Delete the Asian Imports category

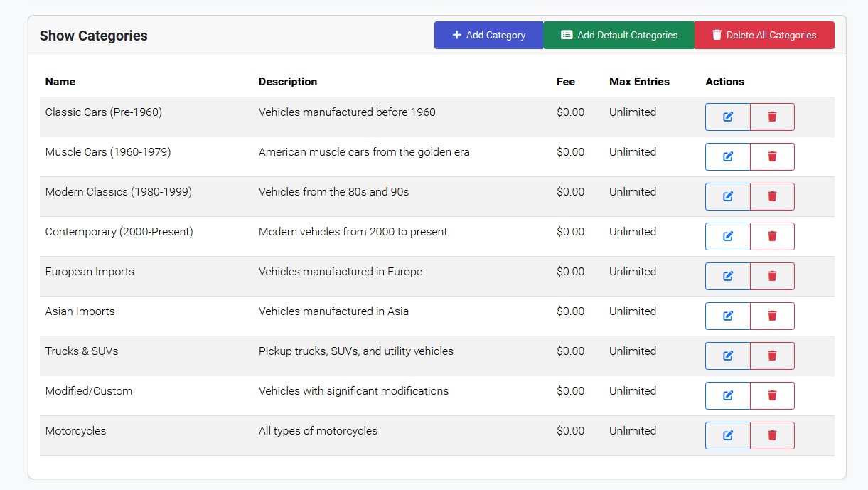tap(772, 316)
